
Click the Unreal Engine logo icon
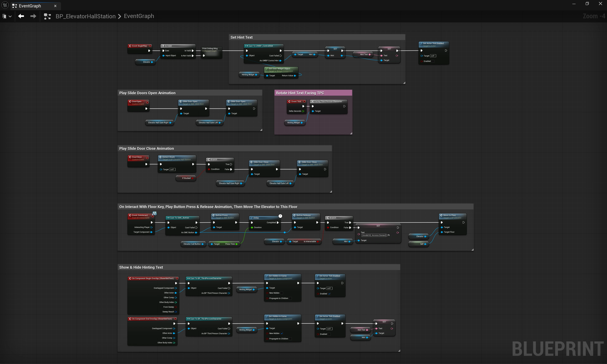pyautogui.click(x=5, y=5)
